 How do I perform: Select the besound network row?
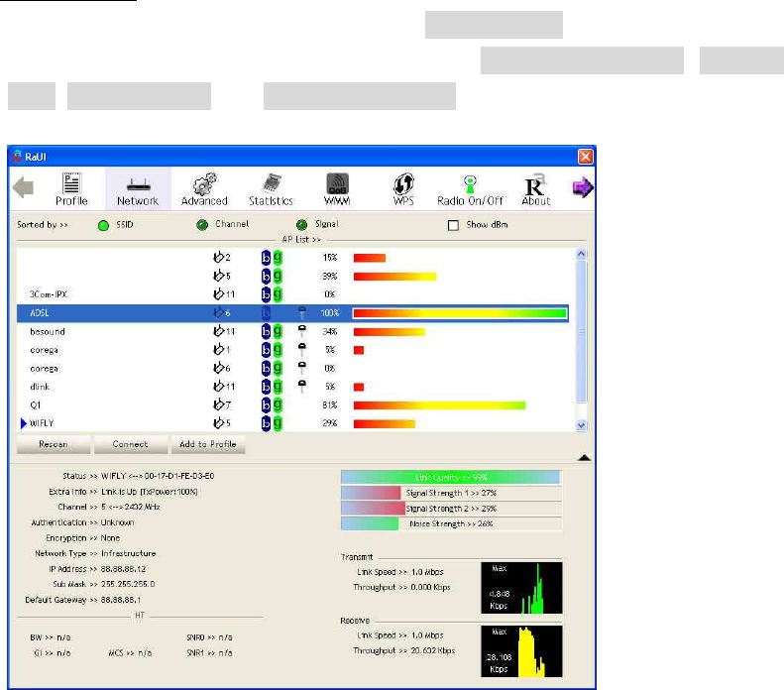pos(292,331)
